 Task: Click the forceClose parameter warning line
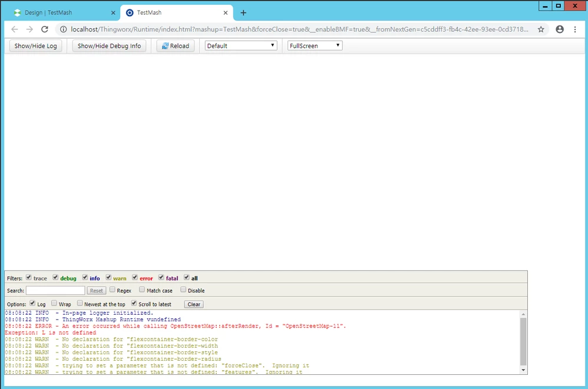coord(157,365)
